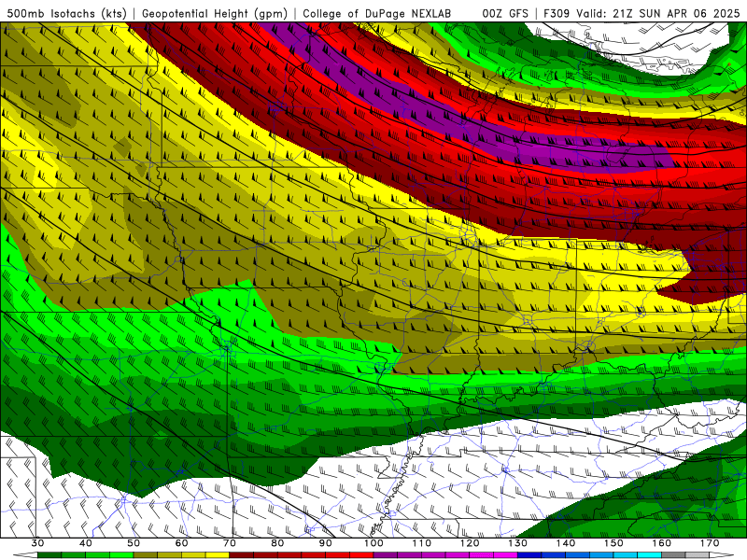Select the bright yellow swatch just before 70

click(218, 555)
